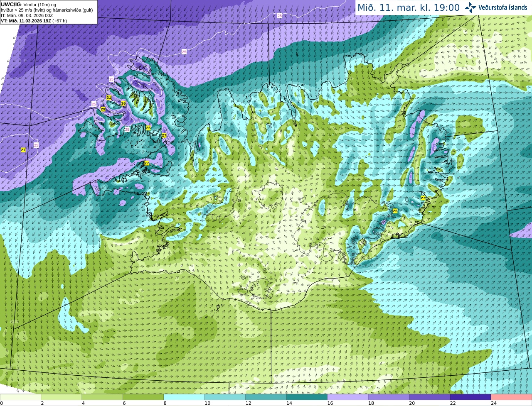Viewport: 532px width, 406px height.
Task: Click the yellow 31 gust label
Action: click(x=109, y=98)
